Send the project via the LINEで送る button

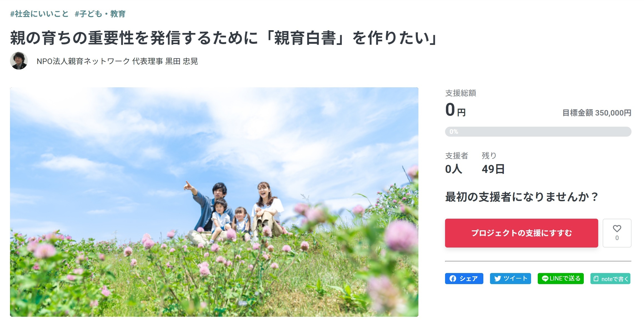pyautogui.click(x=560, y=279)
